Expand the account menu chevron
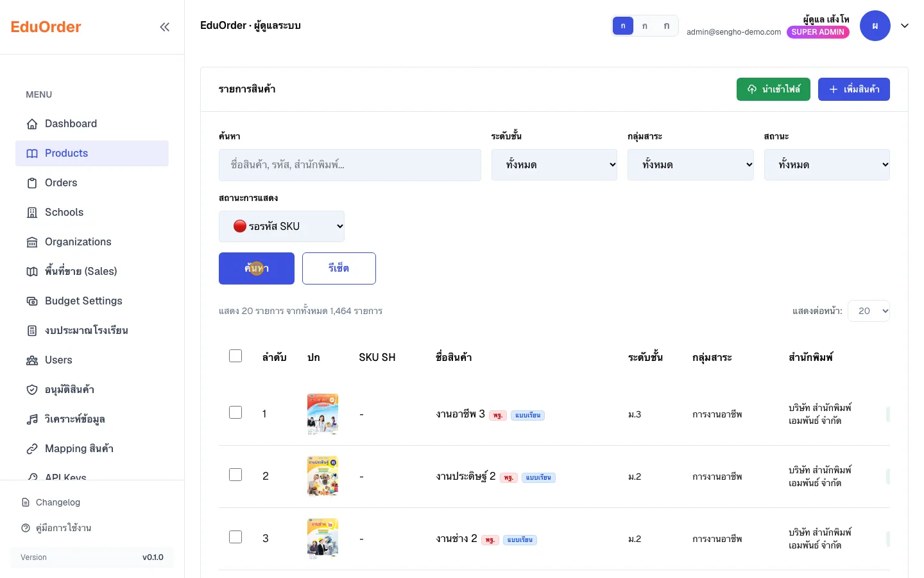Screen dimensions: 924x578 [905, 26]
